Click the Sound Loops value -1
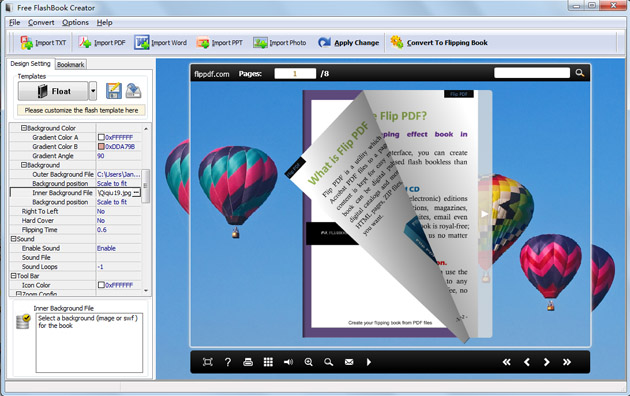630x396 pixels. tap(100, 267)
